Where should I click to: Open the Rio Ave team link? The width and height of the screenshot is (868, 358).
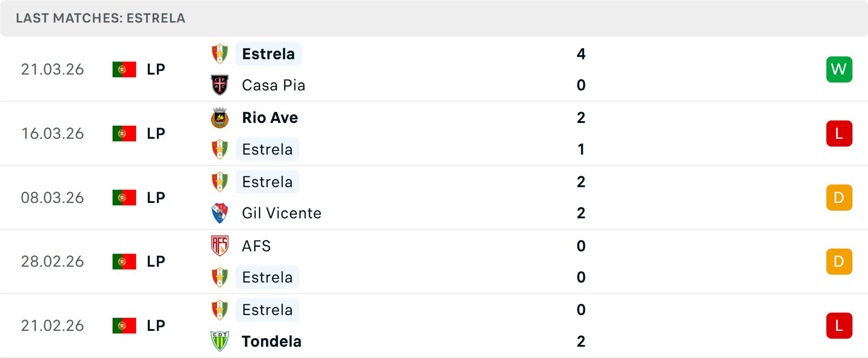tap(270, 118)
